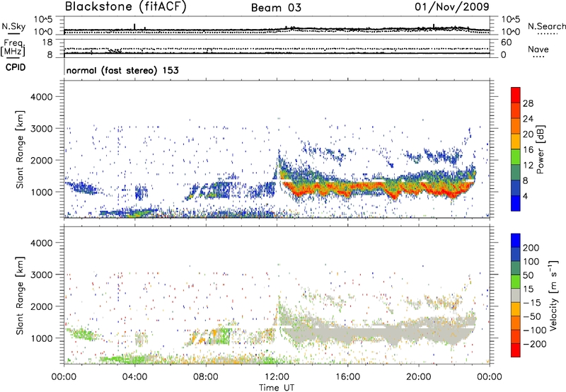Click the Velocity [m s⁻¹] color bar label
This screenshot has height=392, width=566.
point(553,295)
